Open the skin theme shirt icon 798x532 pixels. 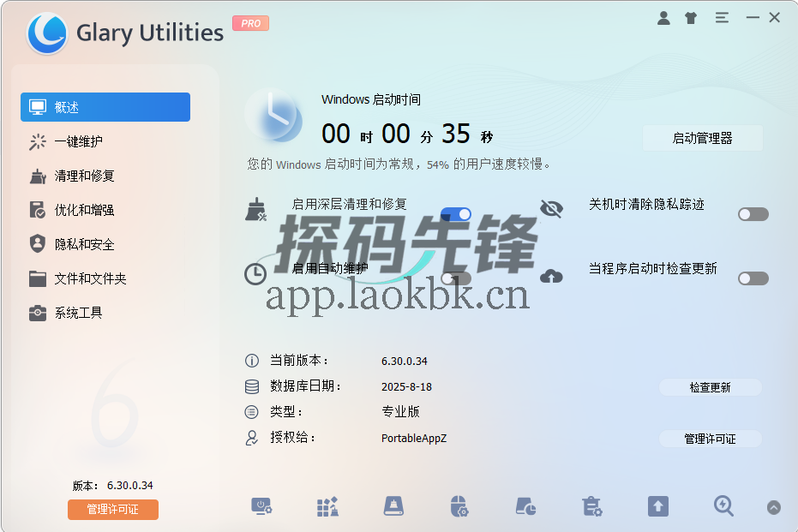click(x=691, y=18)
